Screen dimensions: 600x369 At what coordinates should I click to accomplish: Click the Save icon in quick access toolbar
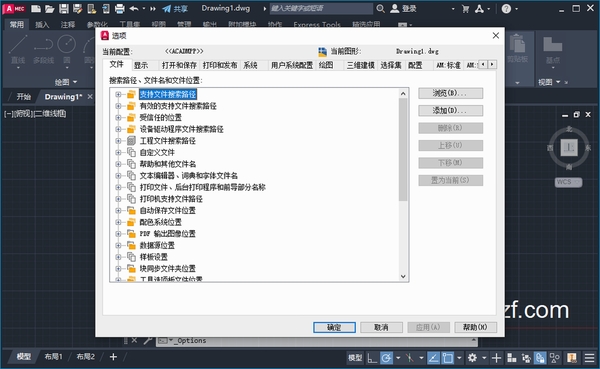(64, 8)
